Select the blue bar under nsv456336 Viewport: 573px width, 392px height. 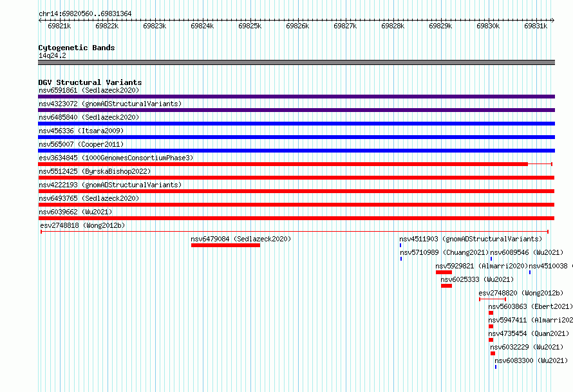point(296,137)
